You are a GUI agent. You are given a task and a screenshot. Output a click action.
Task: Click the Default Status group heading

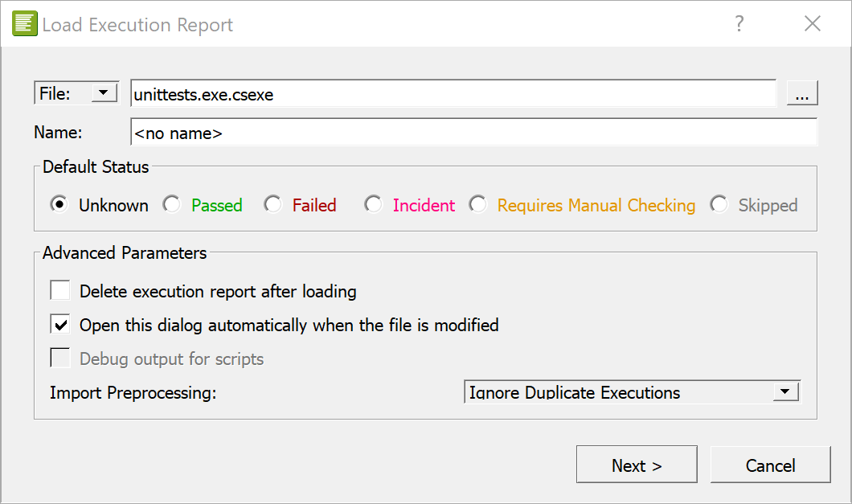95,166
